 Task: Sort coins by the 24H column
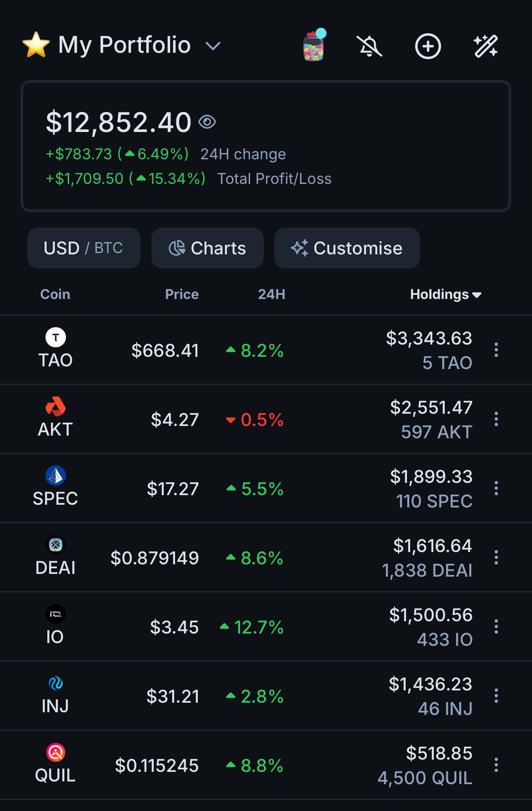tap(271, 294)
